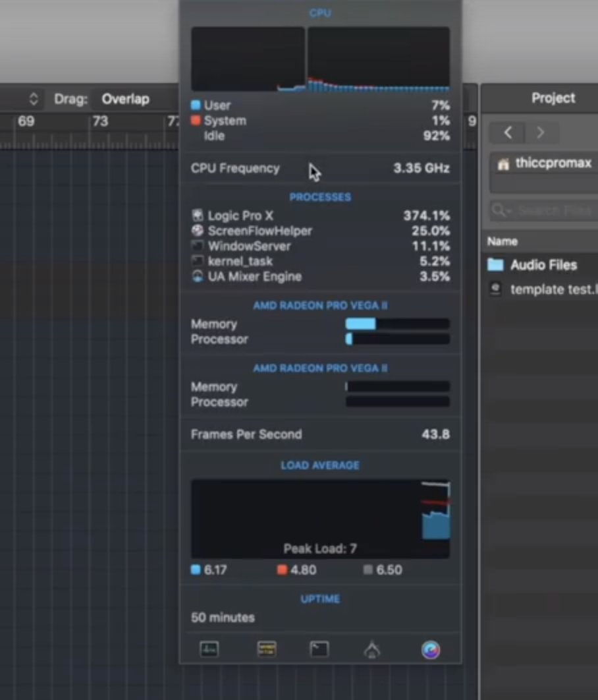
Task: Click bar 73 in the timeline ruler
Action: pyautogui.click(x=100, y=121)
